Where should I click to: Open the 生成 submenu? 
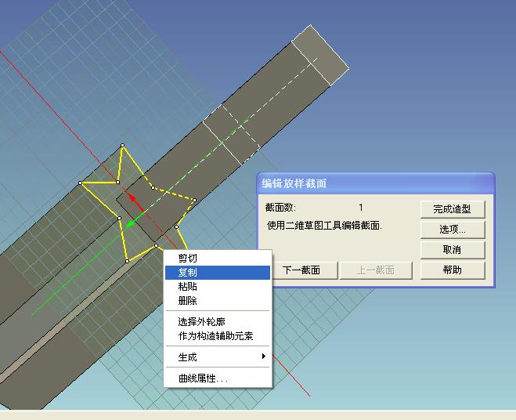[x=217, y=357]
